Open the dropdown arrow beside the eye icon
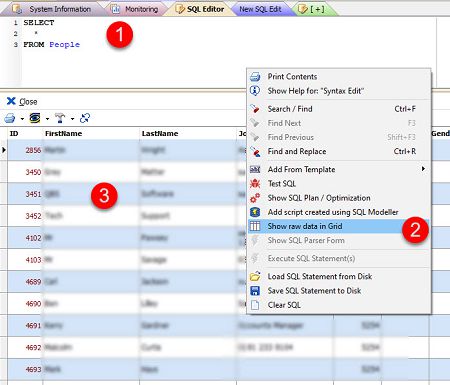450x385 pixels. click(47, 119)
